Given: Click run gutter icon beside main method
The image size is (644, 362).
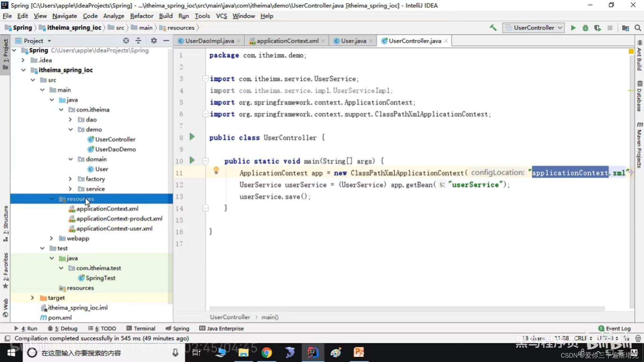Looking at the screenshot, I should pos(192,160).
